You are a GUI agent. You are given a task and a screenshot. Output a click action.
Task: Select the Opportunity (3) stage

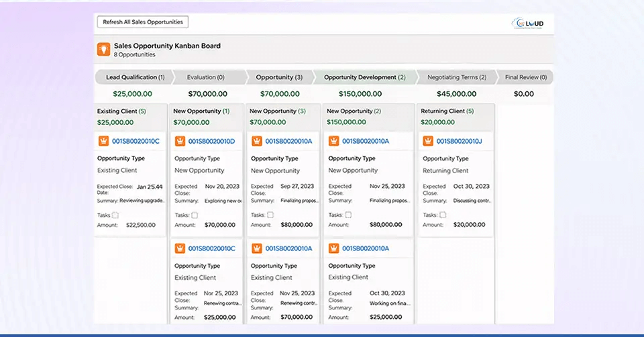[x=279, y=77]
